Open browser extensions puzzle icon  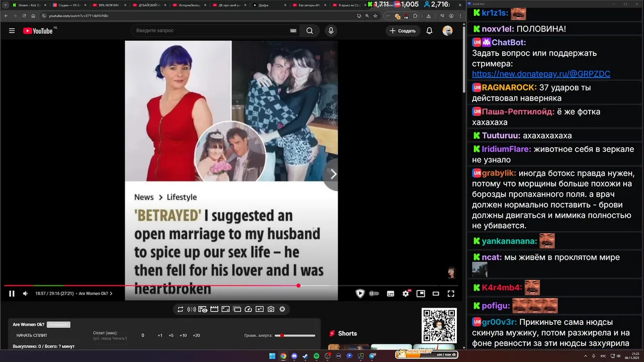point(415,16)
